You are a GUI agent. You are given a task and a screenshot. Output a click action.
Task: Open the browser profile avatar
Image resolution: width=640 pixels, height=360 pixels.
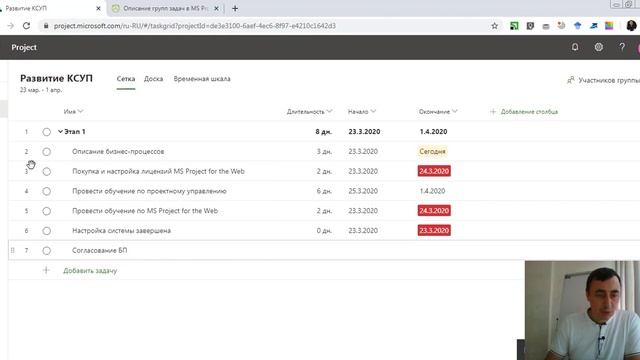tap(631, 26)
